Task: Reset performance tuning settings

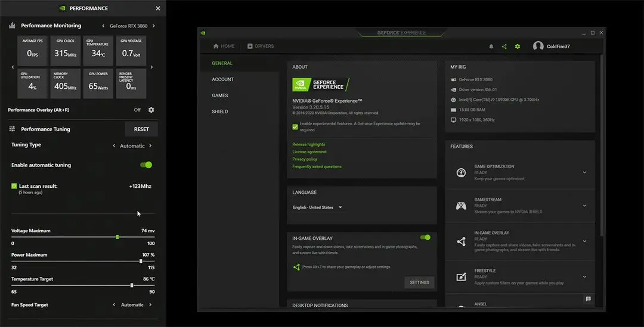Action: point(141,129)
